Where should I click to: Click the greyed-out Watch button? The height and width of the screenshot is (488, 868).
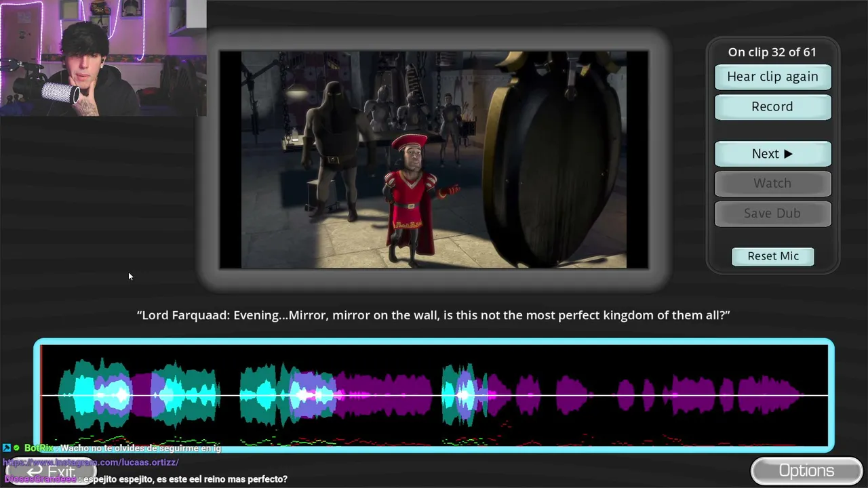(772, 183)
